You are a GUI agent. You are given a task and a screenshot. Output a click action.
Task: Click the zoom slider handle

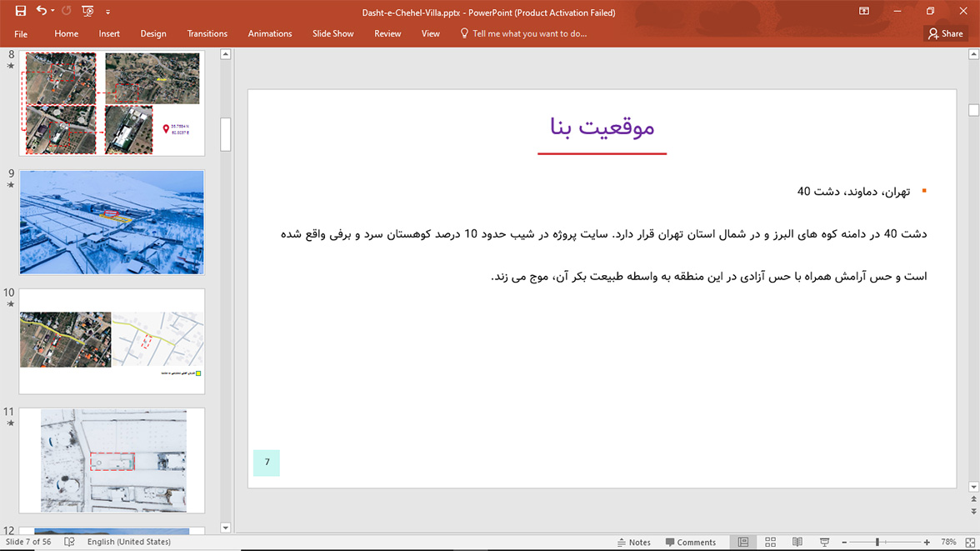pos(877,542)
